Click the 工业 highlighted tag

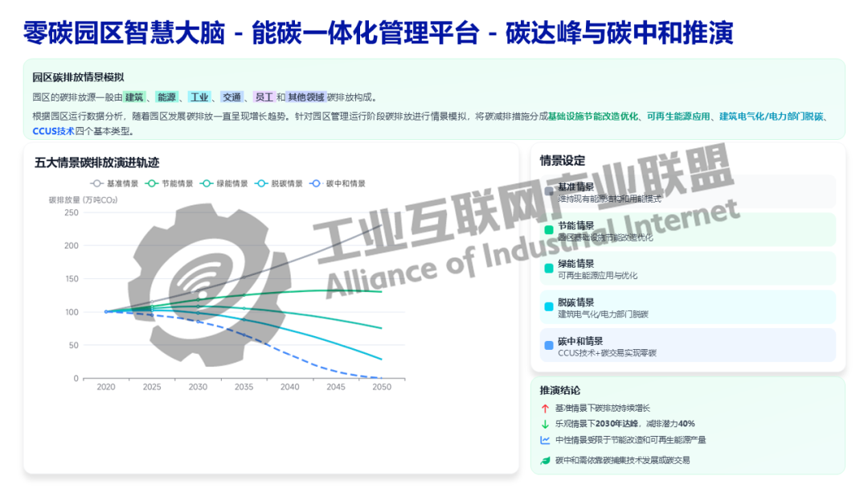tap(199, 97)
